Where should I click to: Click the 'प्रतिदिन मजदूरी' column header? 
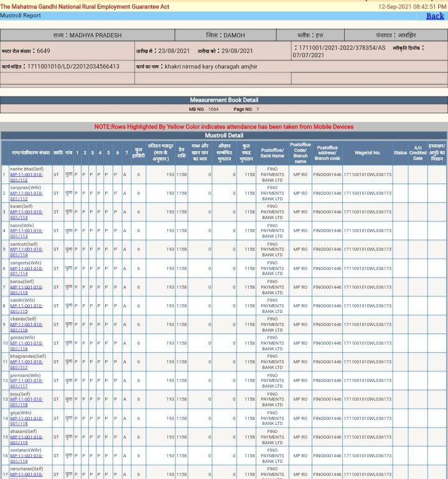pyautogui.click(x=161, y=153)
